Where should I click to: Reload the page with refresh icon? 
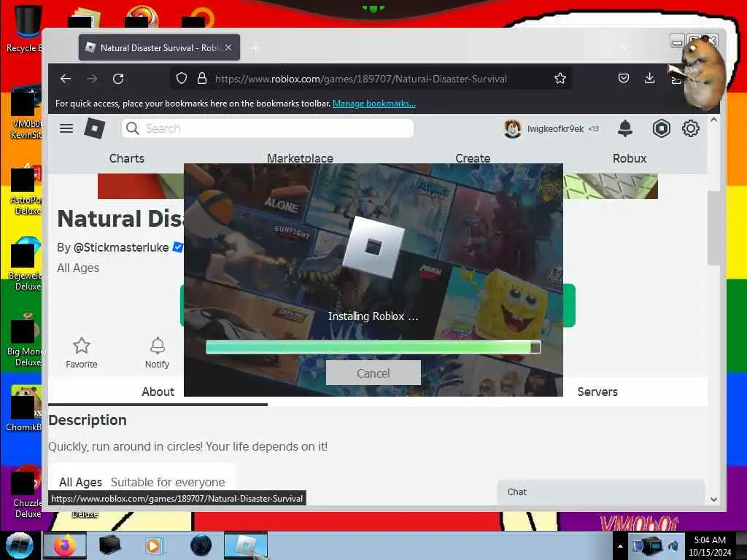tap(118, 79)
